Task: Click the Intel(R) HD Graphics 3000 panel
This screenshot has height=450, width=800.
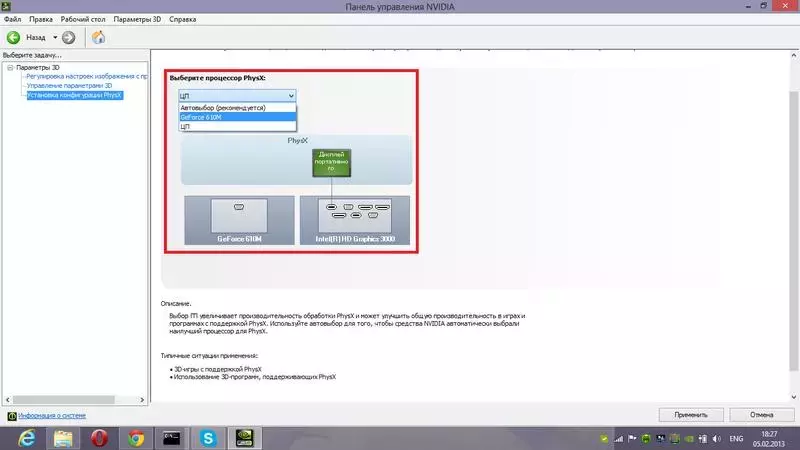Action: (x=355, y=220)
